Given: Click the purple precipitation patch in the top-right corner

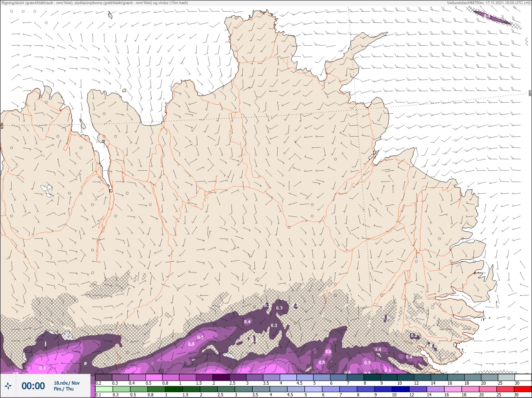Looking at the screenshot, I should pyautogui.click(x=493, y=18).
